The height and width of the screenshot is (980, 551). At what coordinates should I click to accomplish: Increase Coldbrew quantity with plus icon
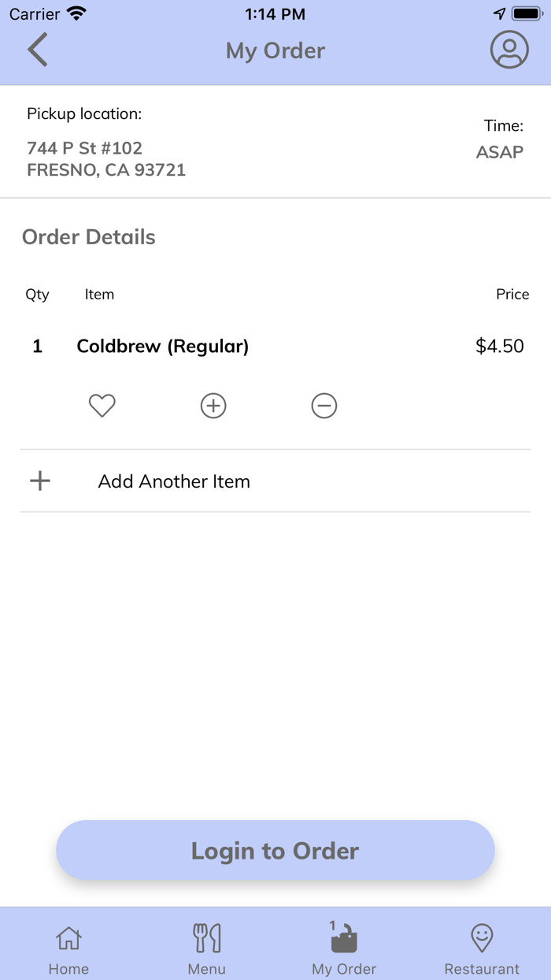pyautogui.click(x=213, y=406)
